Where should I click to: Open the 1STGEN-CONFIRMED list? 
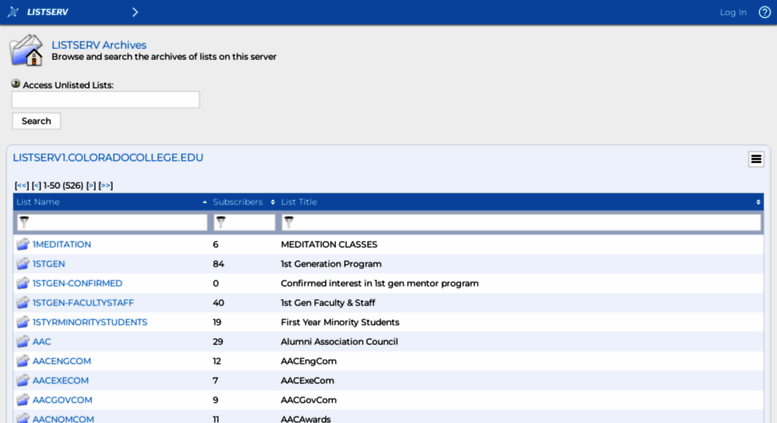(x=77, y=283)
